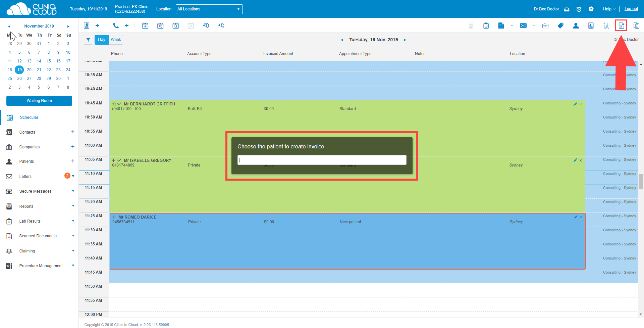This screenshot has height=328, width=644.
Task: Click the surgical instruments icon
Action: pyautogui.click(x=606, y=26)
